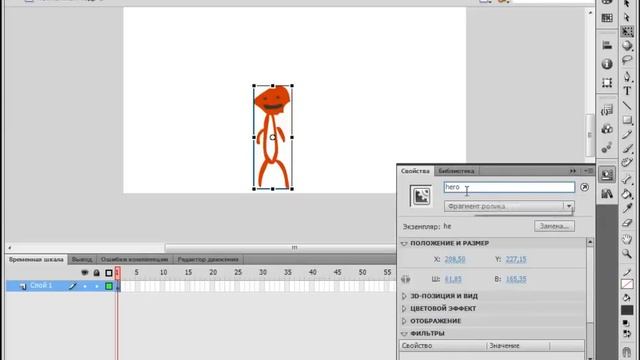Image resolution: width=640 pixels, height=360 pixels.
Task: Click the instance name field hero
Action: (509, 187)
